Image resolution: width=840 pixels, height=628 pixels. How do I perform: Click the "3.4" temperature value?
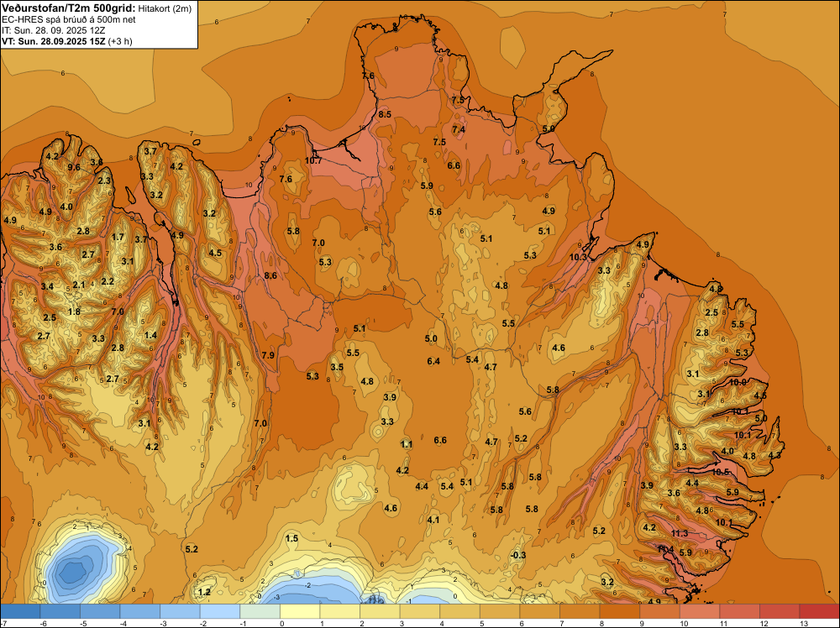coord(47,287)
